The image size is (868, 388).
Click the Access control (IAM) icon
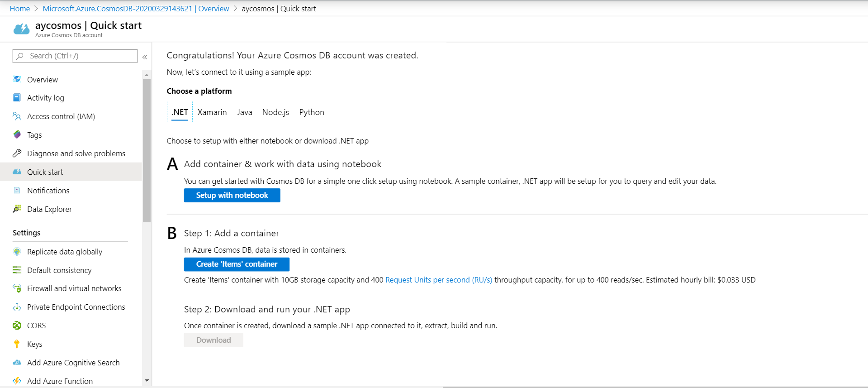[x=17, y=116]
